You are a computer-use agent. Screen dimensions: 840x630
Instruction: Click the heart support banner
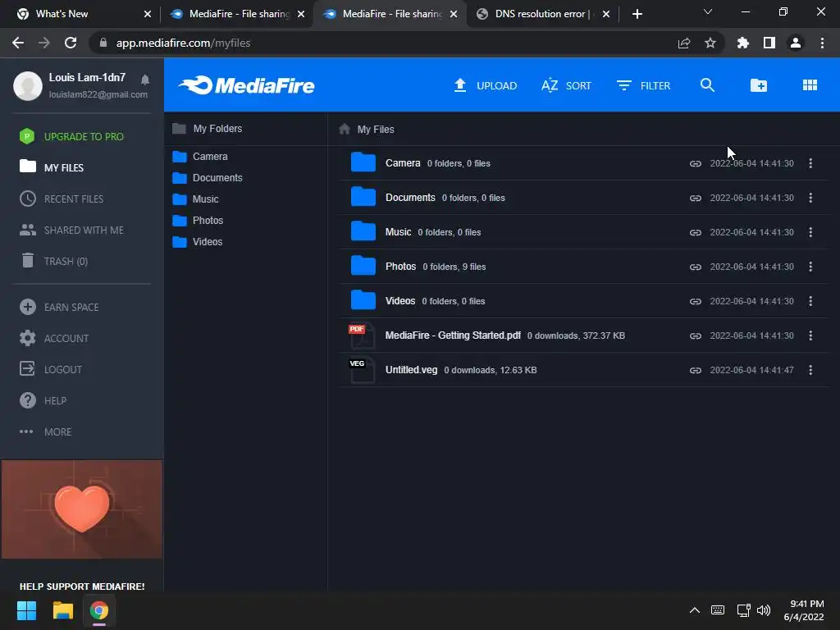coord(82,509)
